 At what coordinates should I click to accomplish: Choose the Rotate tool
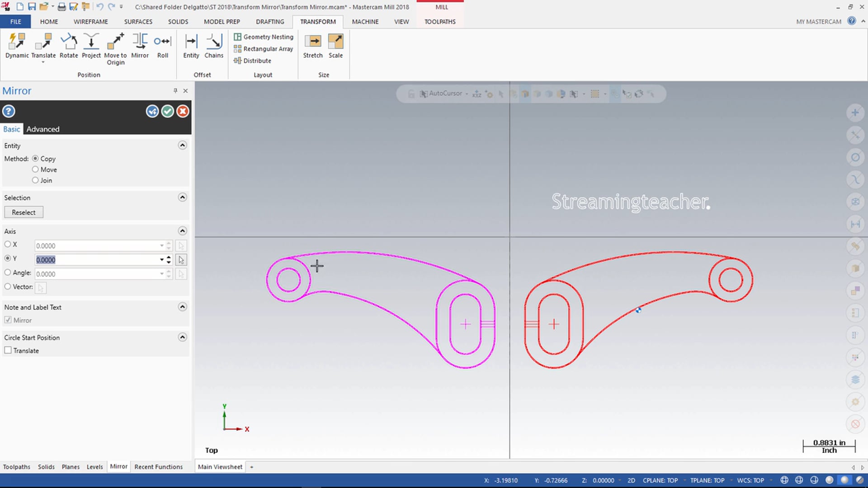pos(69,46)
